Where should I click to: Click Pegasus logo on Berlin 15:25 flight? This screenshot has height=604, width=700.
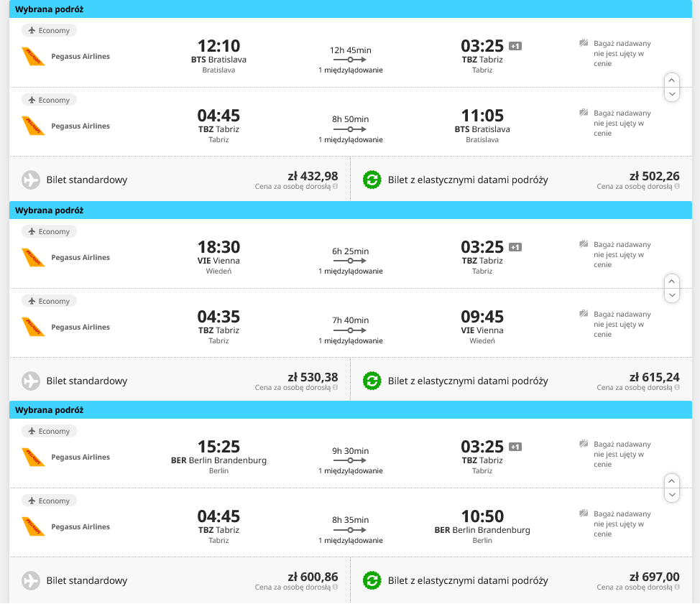34,457
